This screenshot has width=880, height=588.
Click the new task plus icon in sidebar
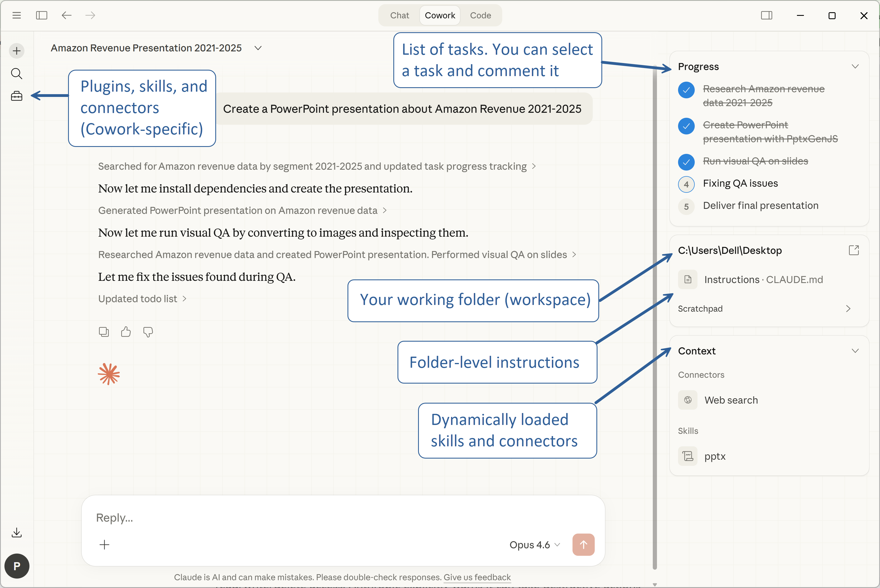pyautogui.click(x=16, y=51)
